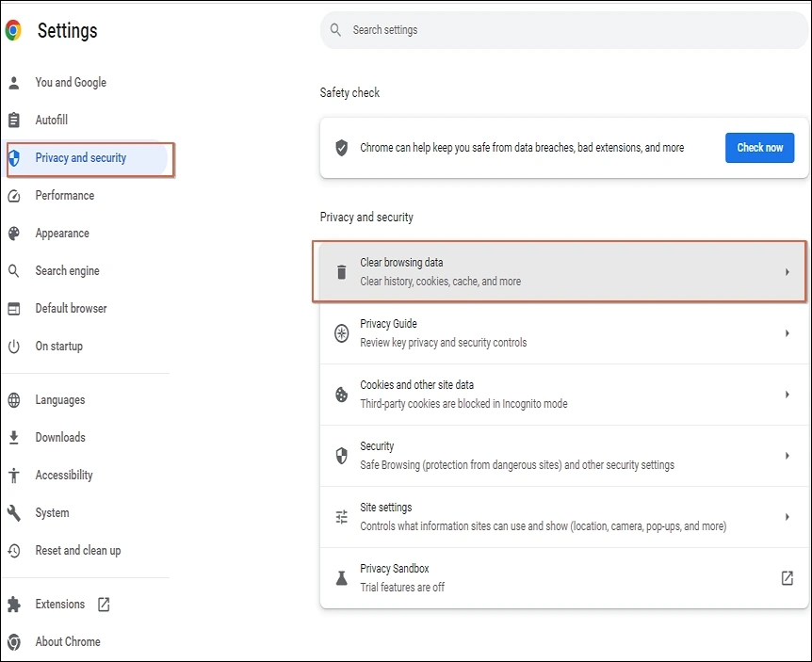Open System settings
The width and height of the screenshot is (812, 662).
tap(52, 513)
